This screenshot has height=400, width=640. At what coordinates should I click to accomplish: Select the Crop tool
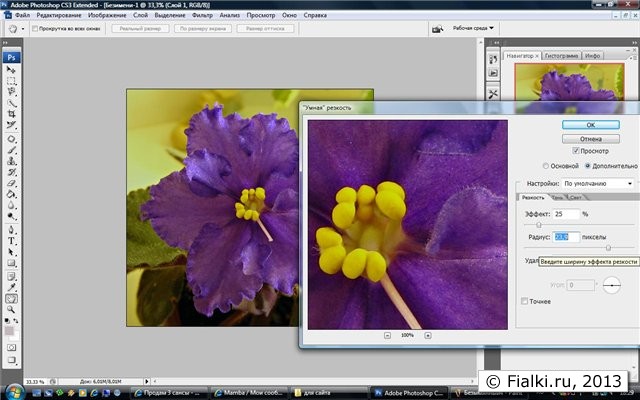[x=12, y=115]
